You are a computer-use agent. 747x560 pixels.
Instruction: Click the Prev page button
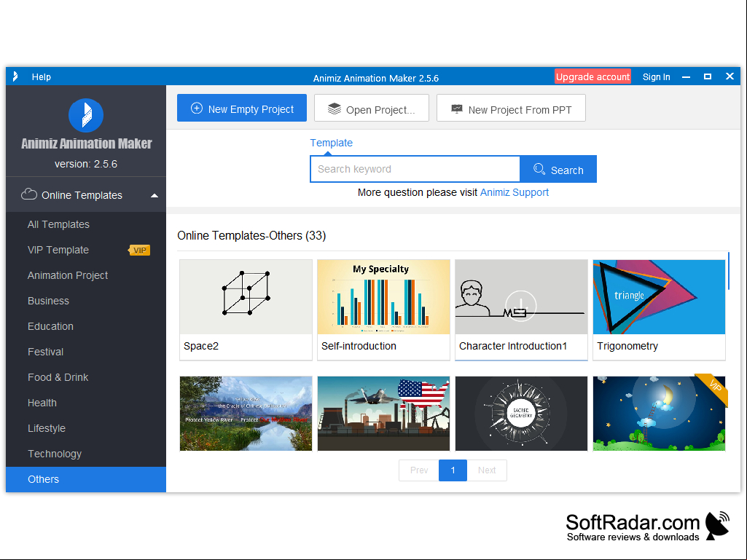pyautogui.click(x=419, y=470)
